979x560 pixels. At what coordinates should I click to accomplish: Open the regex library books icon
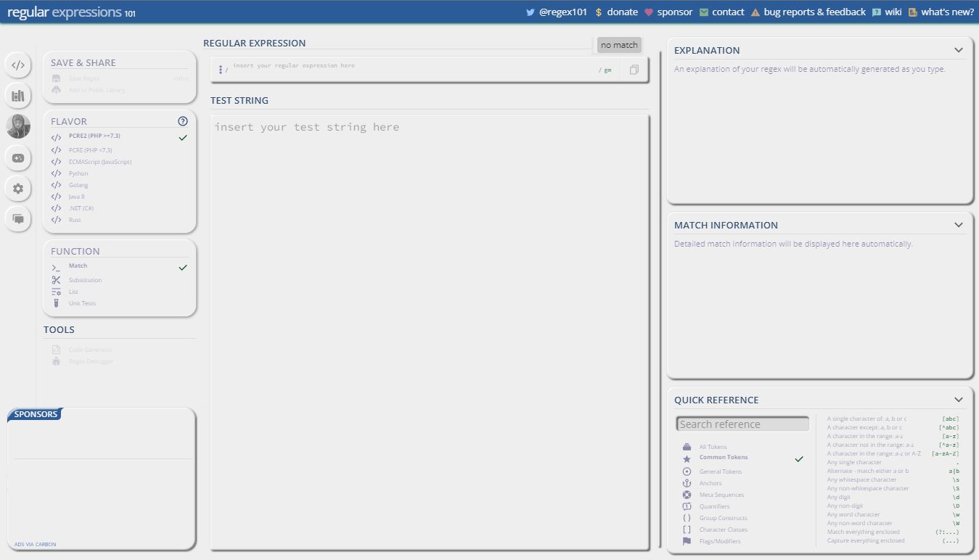point(18,95)
